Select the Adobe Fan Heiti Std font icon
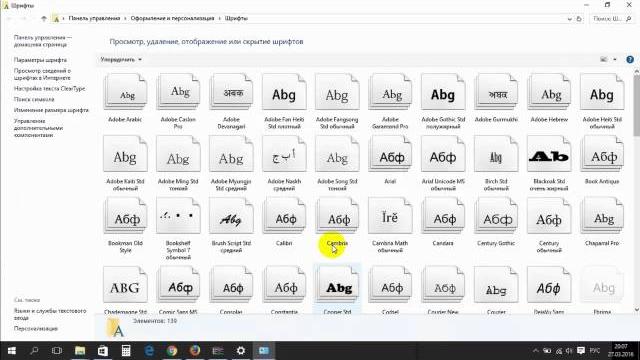This screenshot has width=640, height=360. pos(284,92)
